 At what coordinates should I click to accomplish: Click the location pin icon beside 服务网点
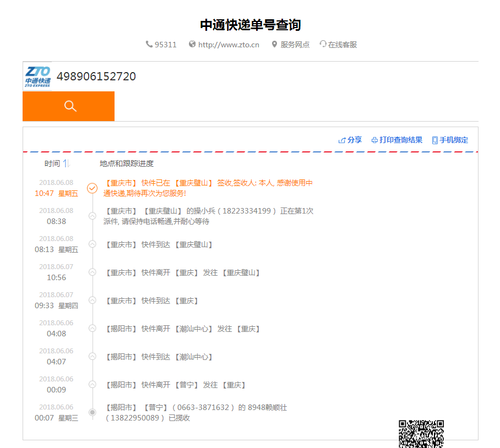coord(274,44)
